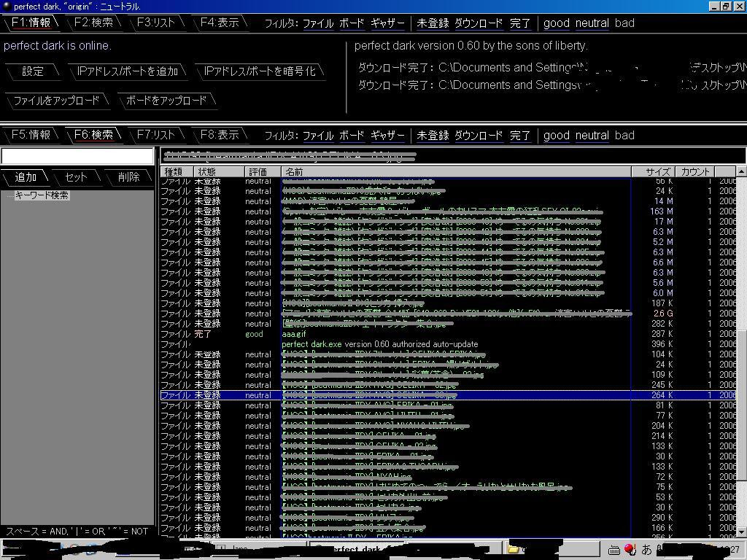747x560 pixels.
Task: Toggle 完了 filter in the search pane bar
Action: 519,136
